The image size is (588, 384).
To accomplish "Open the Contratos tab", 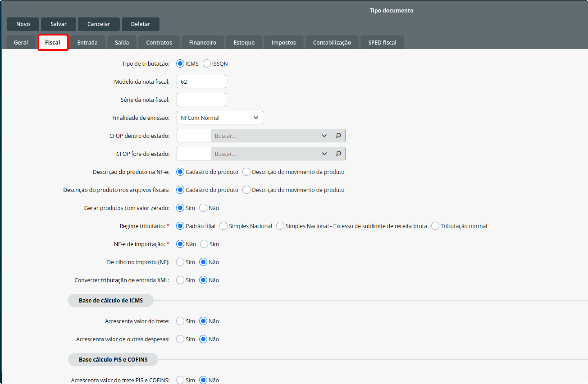I will point(159,42).
